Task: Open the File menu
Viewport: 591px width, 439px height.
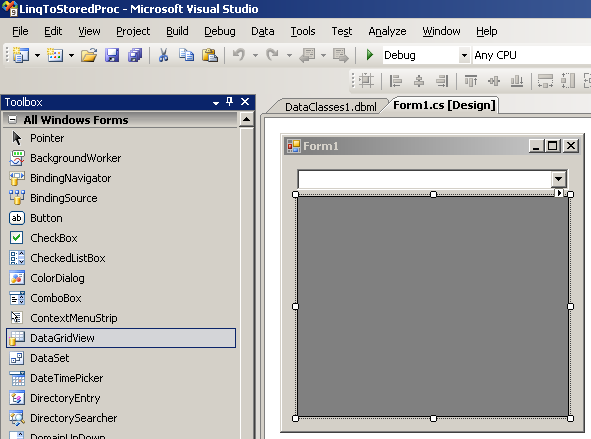Action: coord(20,31)
